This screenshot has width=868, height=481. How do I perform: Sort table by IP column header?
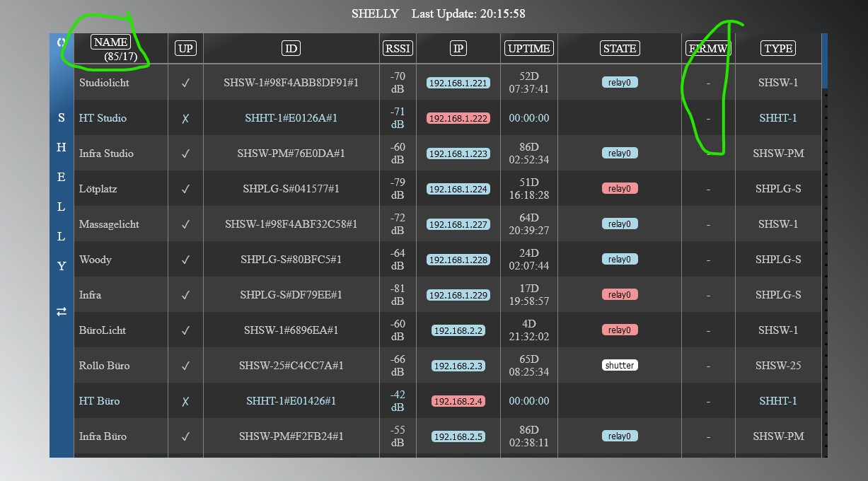458,49
